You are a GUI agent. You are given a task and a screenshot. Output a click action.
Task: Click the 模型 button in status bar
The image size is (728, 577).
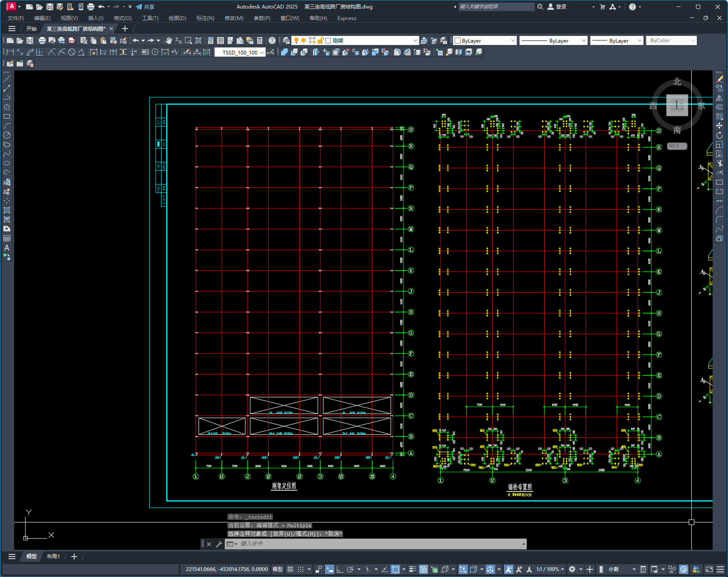tap(278, 569)
